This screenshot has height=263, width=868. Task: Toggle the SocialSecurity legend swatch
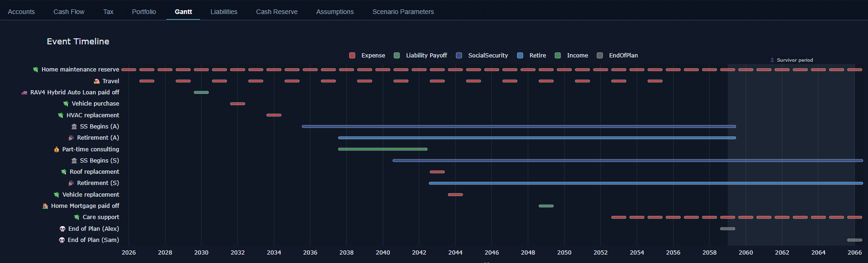point(459,56)
